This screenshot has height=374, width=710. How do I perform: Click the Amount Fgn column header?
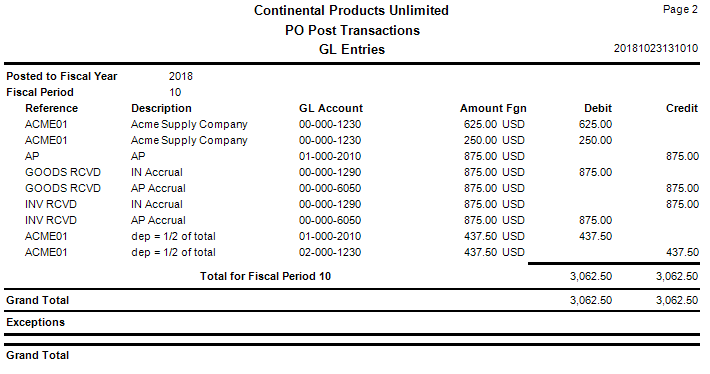click(x=493, y=108)
